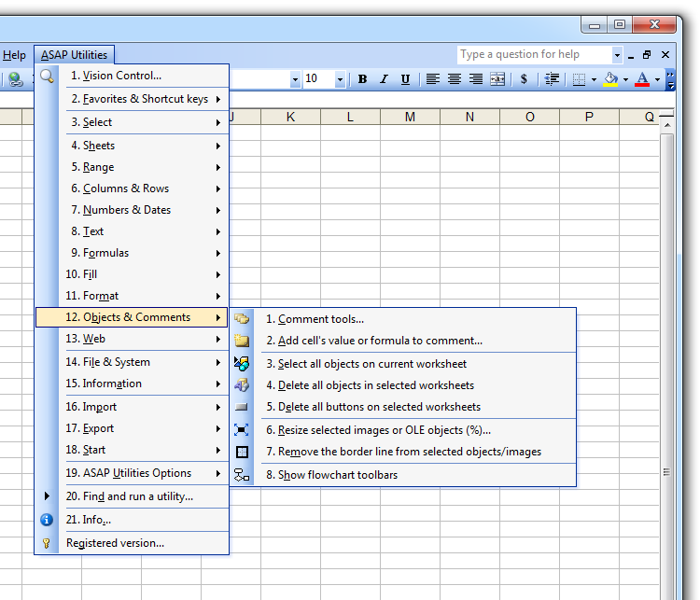Open Numbers & Dates submenu
Screen dimensions: 700x600
pos(133,210)
